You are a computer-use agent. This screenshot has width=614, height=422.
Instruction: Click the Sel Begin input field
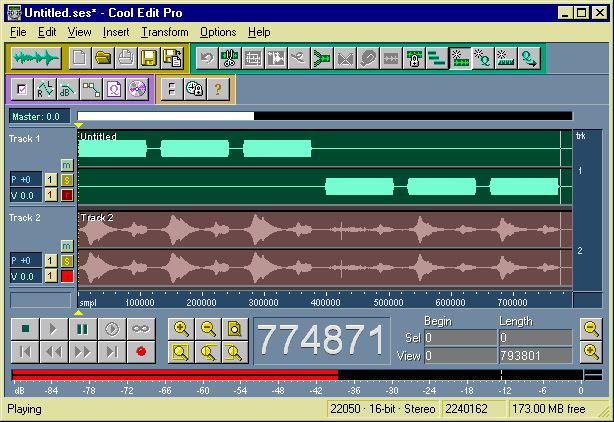click(460, 337)
